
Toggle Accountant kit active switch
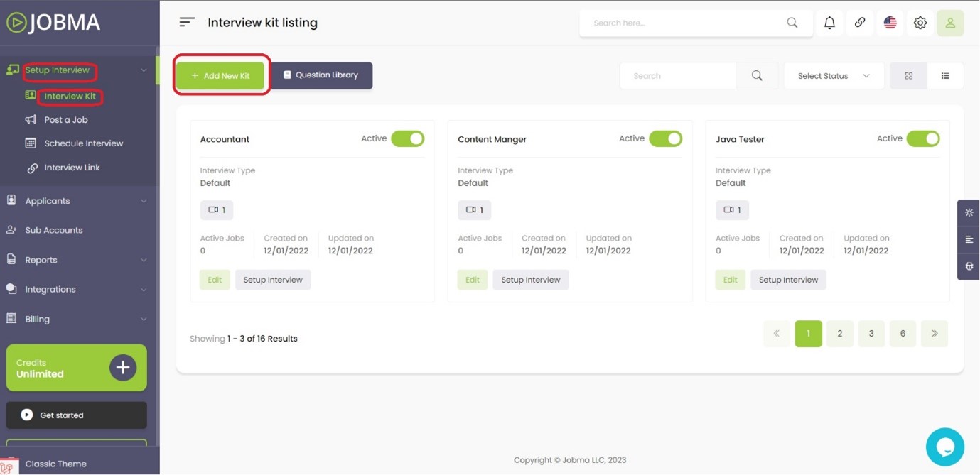coord(408,138)
